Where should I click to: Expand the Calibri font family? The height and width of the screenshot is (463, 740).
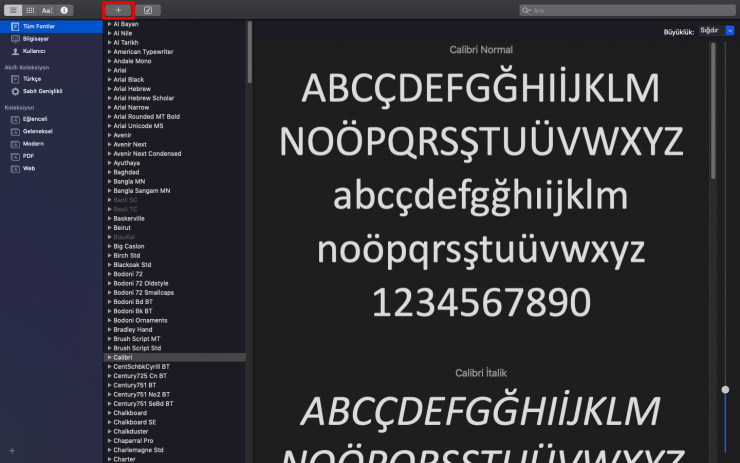coord(109,357)
